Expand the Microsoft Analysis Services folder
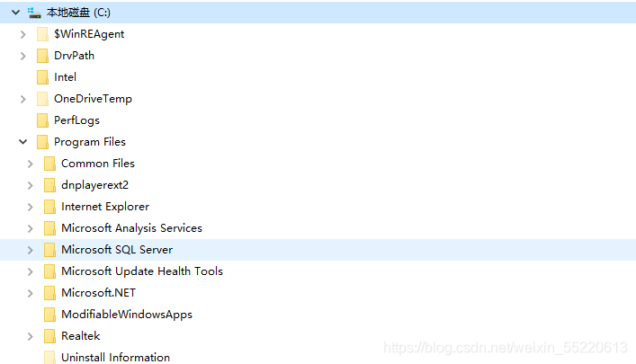This screenshot has width=636, height=364. [x=31, y=228]
